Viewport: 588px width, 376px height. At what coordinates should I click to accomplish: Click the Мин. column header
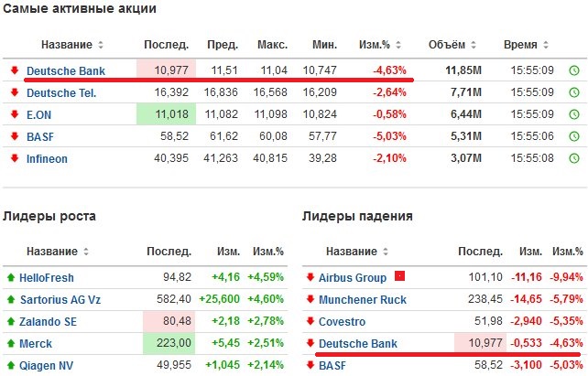point(325,45)
